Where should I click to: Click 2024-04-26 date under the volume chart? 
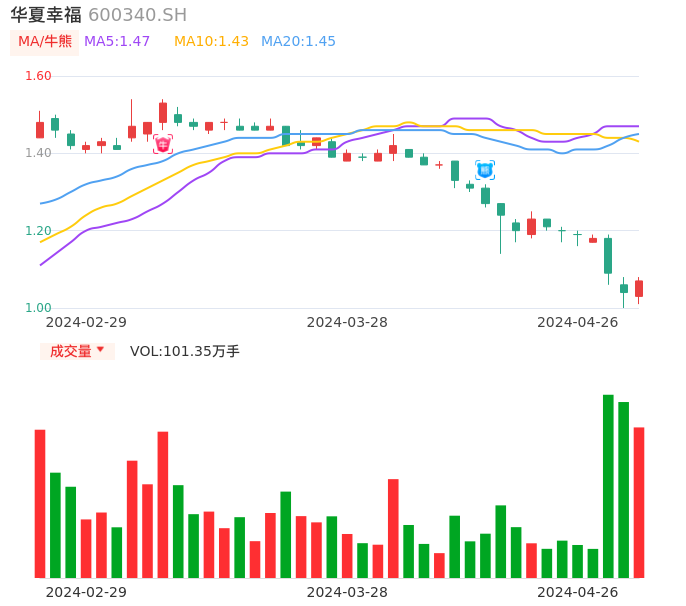(578, 593)
